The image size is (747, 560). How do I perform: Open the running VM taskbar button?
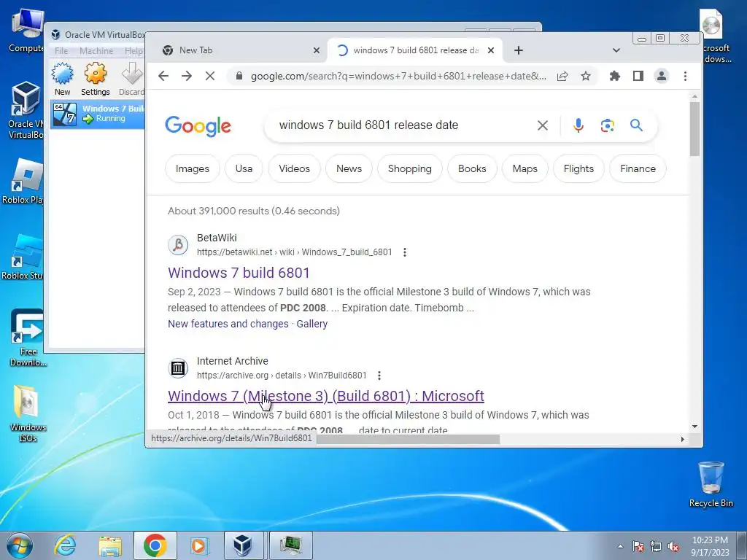291,545
